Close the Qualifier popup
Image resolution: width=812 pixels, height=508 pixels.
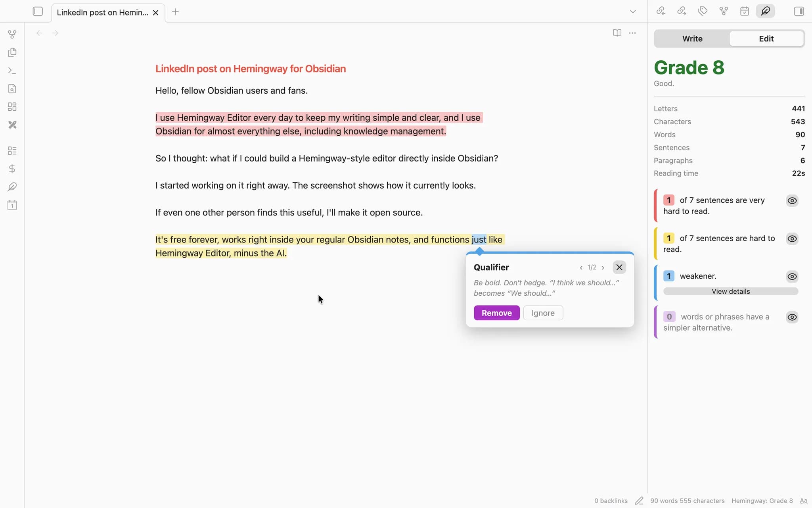619,267
